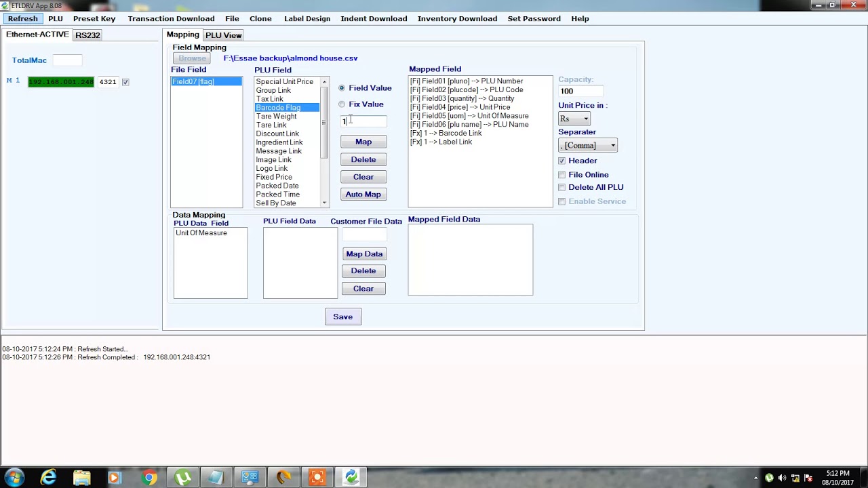Viewport: 868px width, 488px height.
Task: Switch to the Mapping tab
Action: pyautogui.click(x=183, y=35)
